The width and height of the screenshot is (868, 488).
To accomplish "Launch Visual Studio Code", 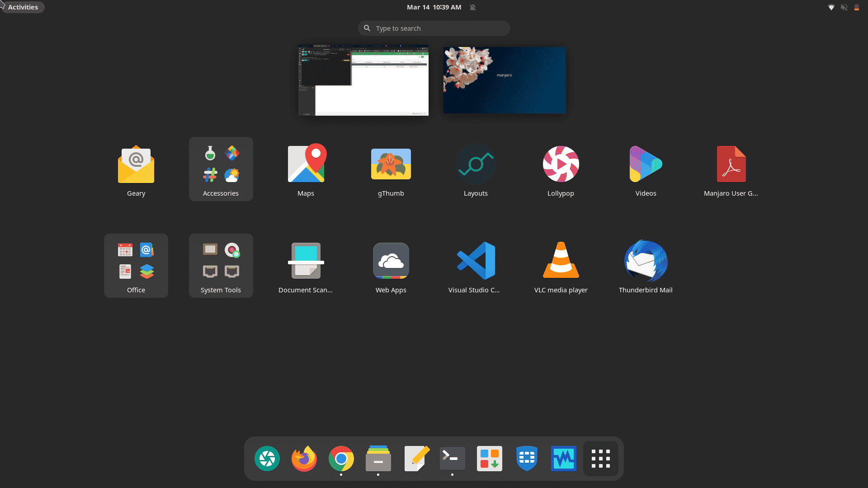I will click(x=476, y=266).
